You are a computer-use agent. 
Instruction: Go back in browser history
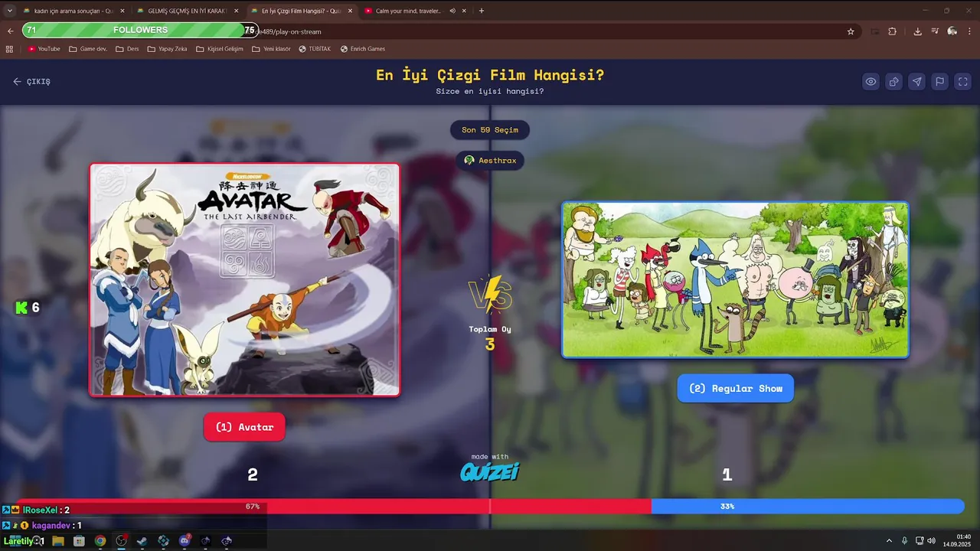click(x=10, y=31)
